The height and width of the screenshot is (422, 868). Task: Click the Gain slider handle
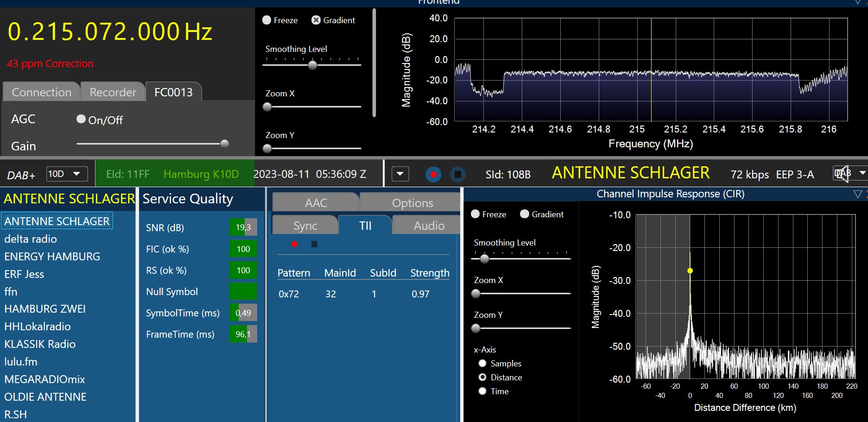(x=224, y=144)
